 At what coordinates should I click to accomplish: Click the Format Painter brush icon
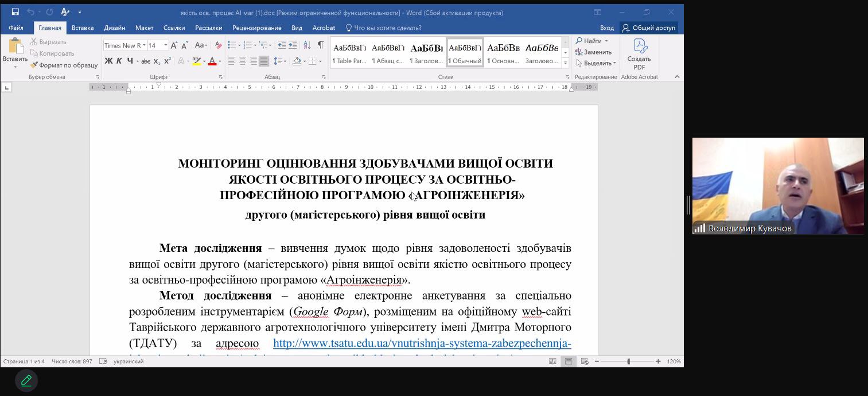pyautogui.click(x=34, y=65)
